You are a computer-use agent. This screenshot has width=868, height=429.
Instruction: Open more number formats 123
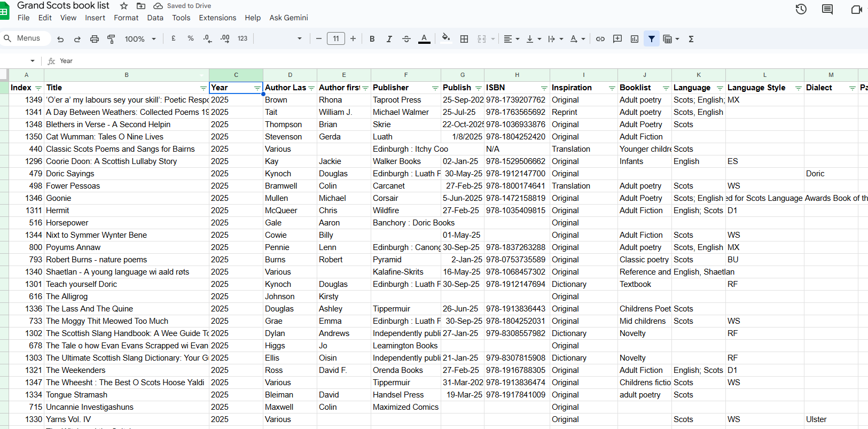click(x=243, y=38)
